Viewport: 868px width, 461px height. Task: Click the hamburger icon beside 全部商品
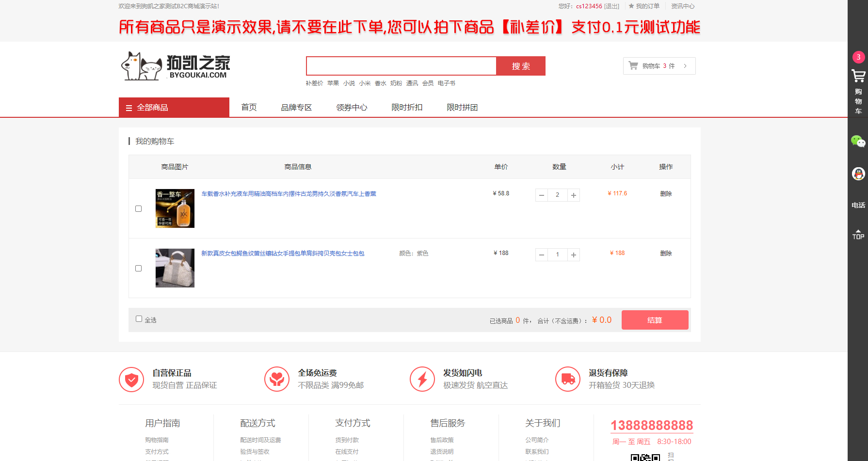[128, 107]
